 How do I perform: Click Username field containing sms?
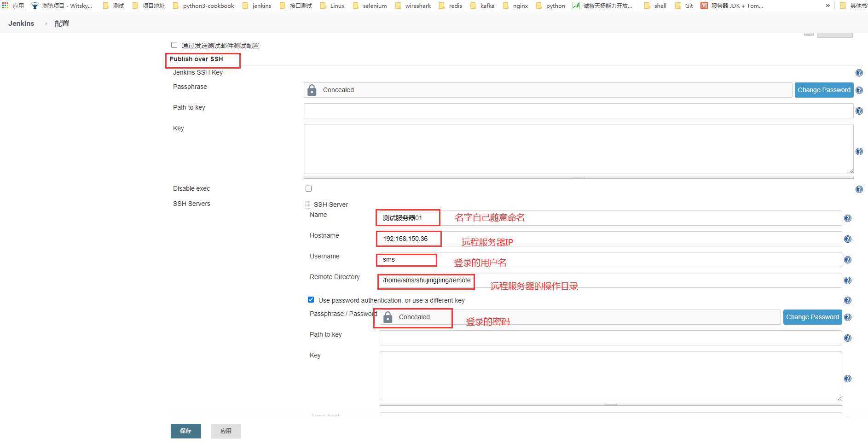click(611, 259)
